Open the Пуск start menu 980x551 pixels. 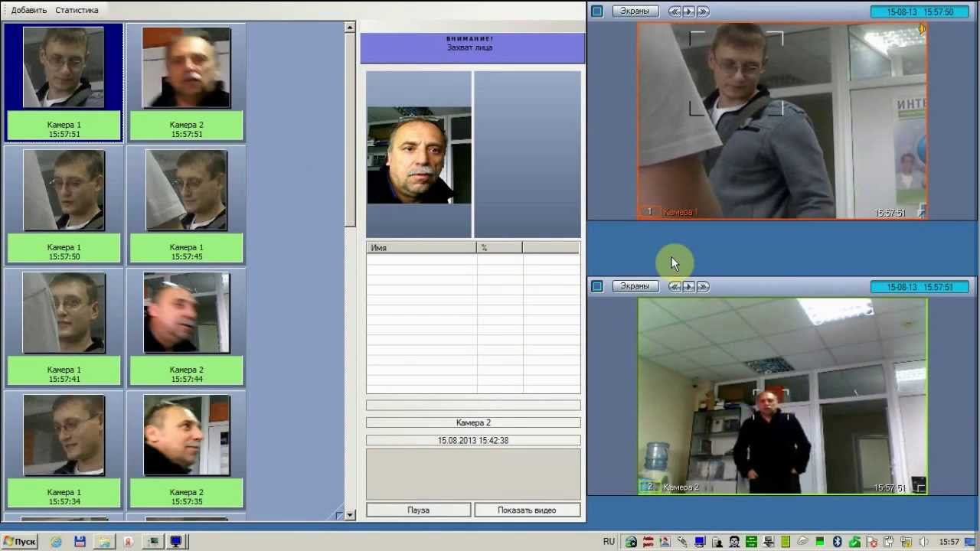coord(19,542)
